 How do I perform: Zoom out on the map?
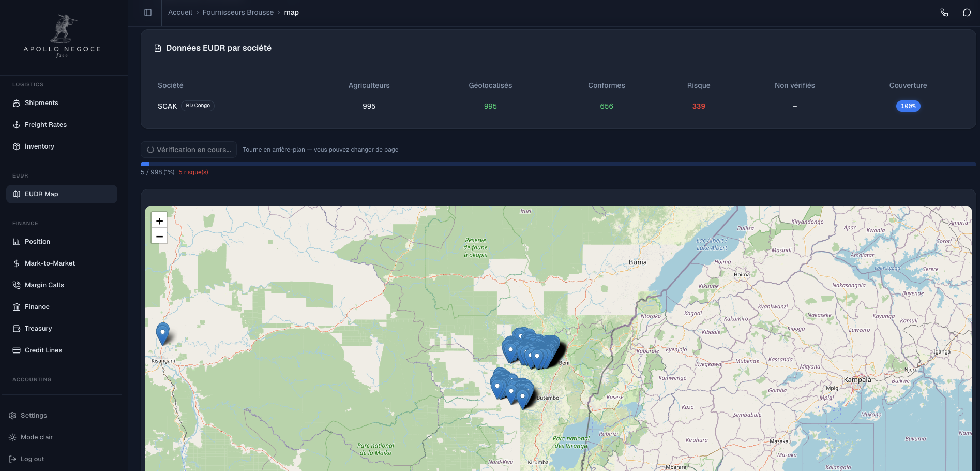159,237
